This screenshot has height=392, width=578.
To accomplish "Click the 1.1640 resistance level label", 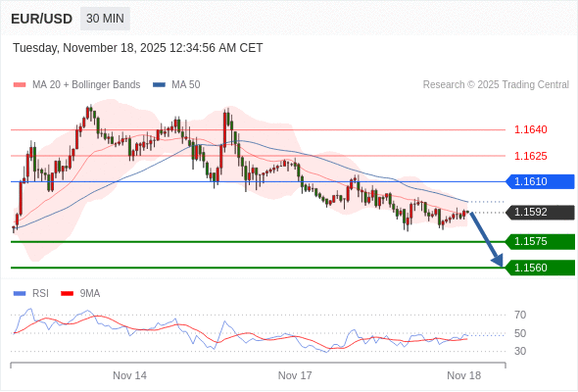I will pyautogui.click(x=530, y=129).
